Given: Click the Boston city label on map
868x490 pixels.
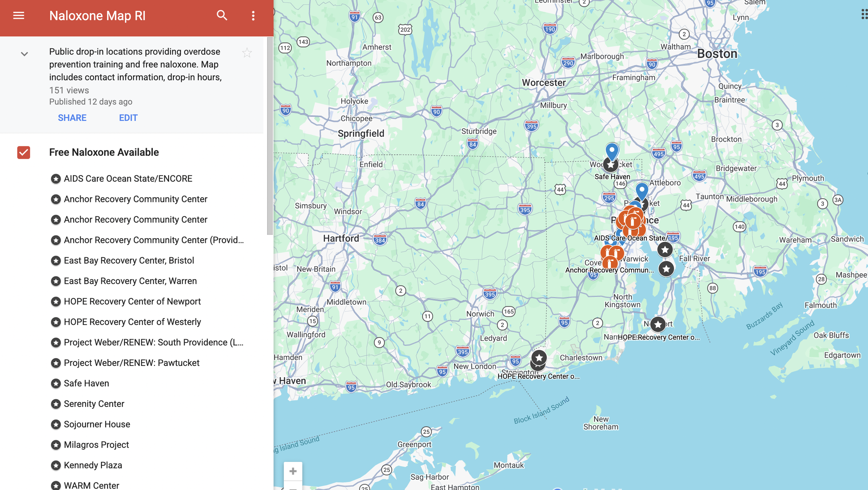Looking at the screenshot, I should [x=717, y=54].
